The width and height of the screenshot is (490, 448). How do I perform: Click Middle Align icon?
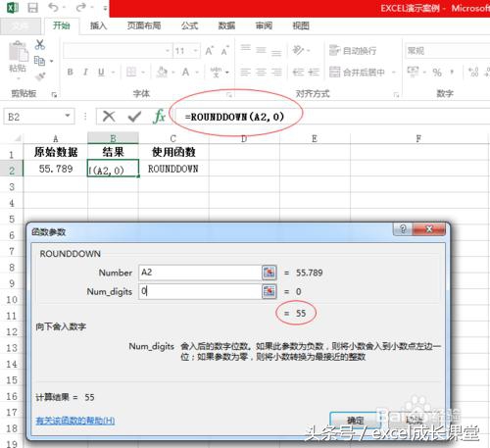point(261,50)
